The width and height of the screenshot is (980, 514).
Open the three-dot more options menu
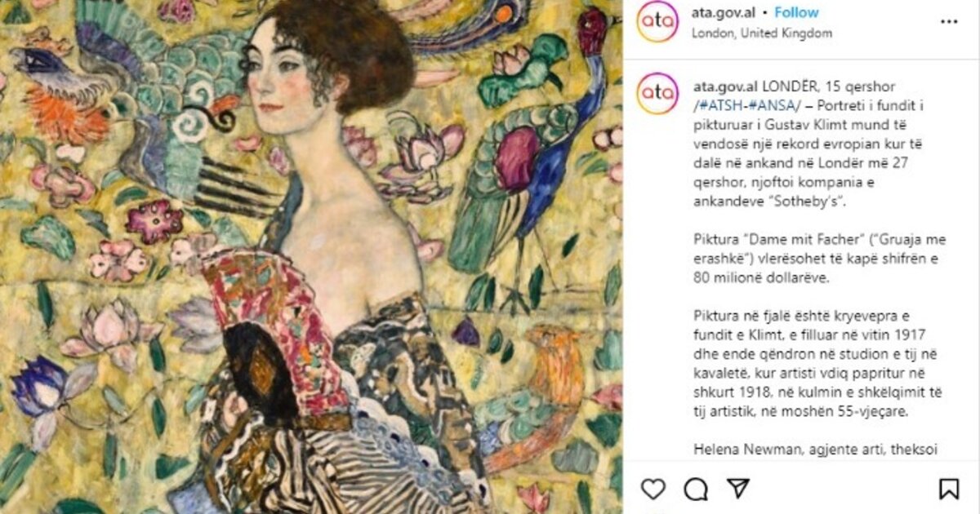[949, 21]
